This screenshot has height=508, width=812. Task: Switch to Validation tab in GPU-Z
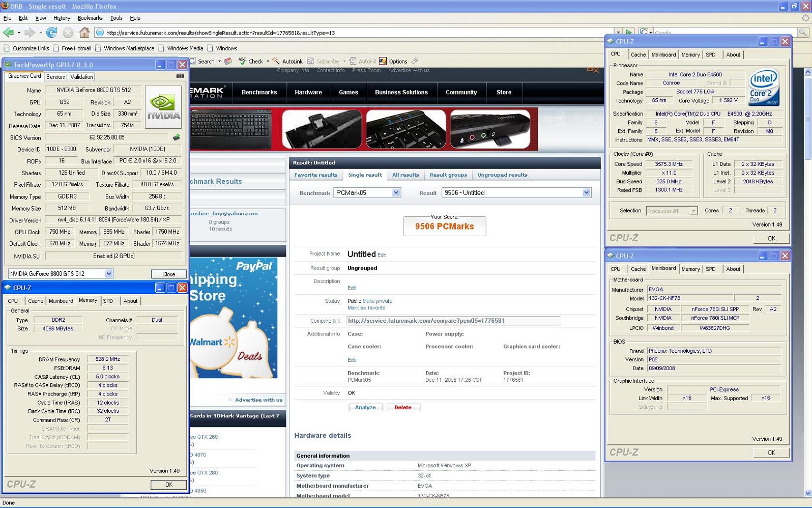pyautogui.click(x=81, y=77)
